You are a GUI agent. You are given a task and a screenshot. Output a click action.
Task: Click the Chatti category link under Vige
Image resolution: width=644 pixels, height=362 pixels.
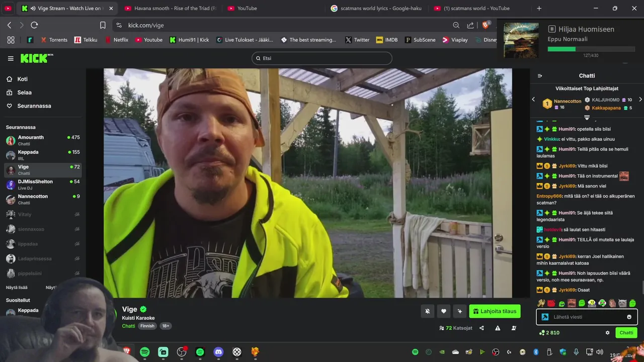click(x=128, y=326)
